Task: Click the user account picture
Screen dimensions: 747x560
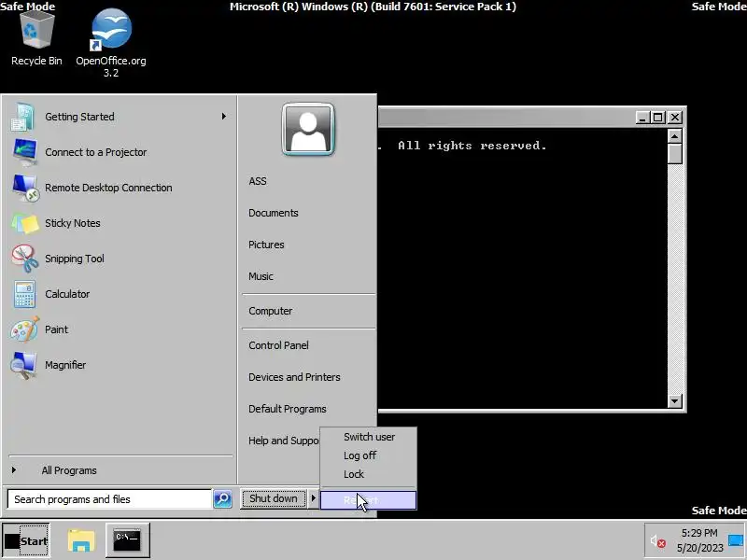Action: tap(308, 129)
